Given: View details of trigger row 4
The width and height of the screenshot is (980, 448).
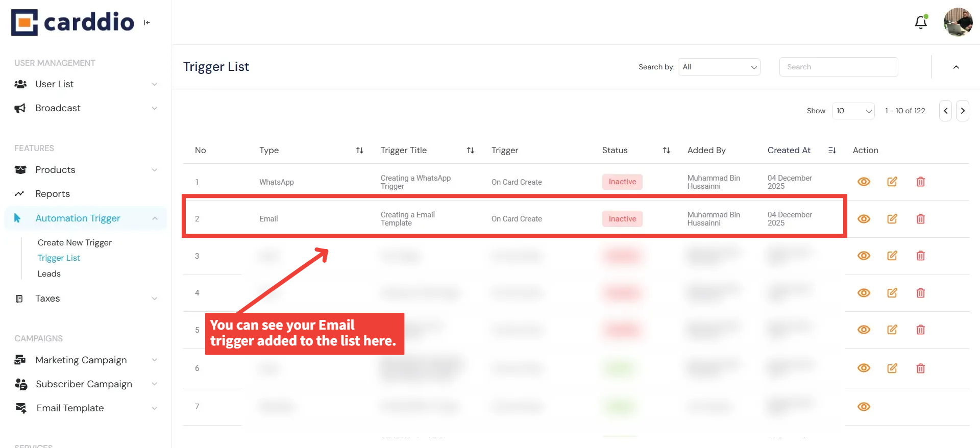Looking at the screenshot, I should click(x=864, y=293).
